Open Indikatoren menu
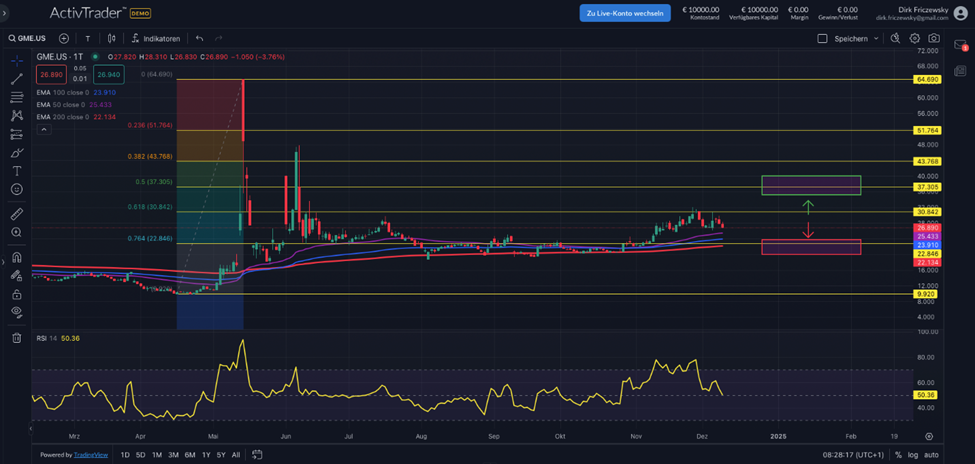This screenshot has height=464, width=975. point(155,38)
